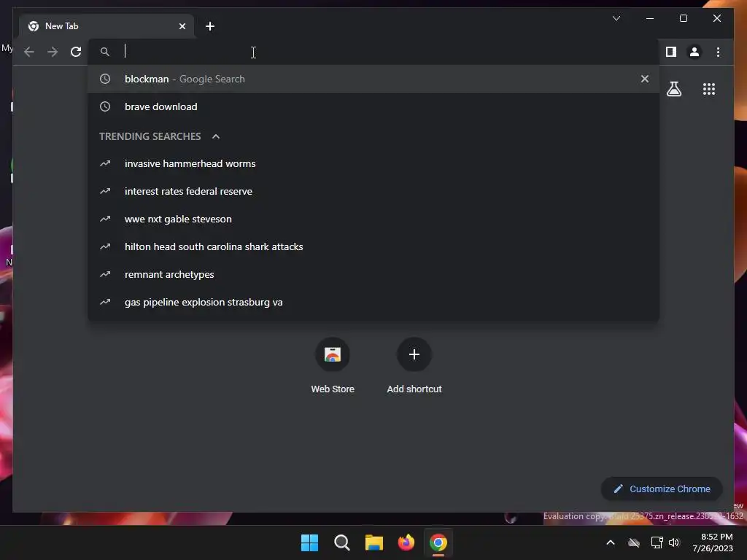Switch to the New Tab tab
Image resolution: width=747 pixels, height=560 pixels.
pyautogui.click(x=107, y=26)
